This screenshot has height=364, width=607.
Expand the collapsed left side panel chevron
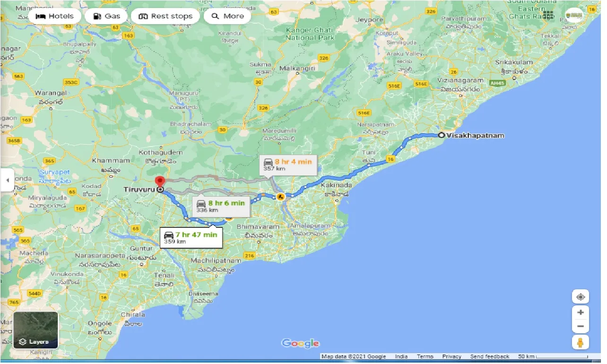7,180
